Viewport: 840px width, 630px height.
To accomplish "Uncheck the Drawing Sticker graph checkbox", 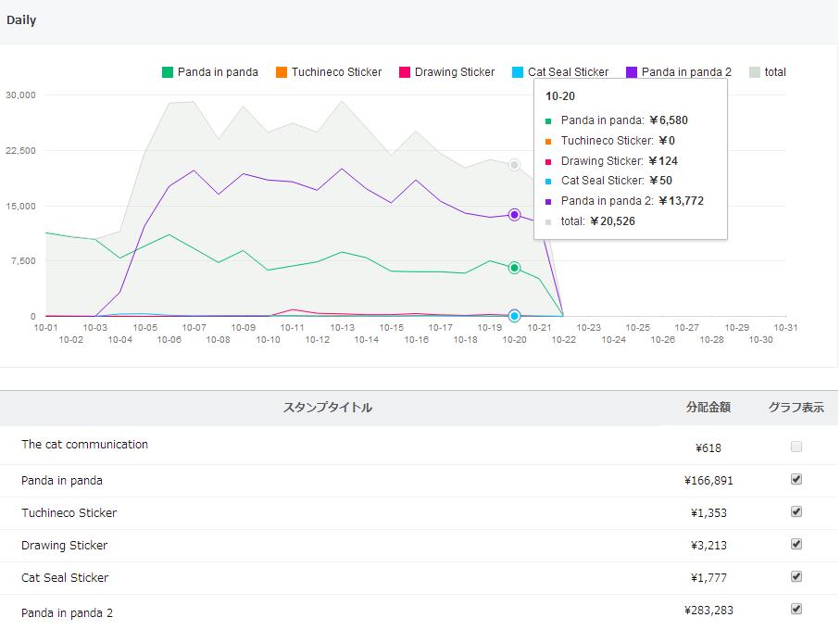I will (x=796, y=544).
